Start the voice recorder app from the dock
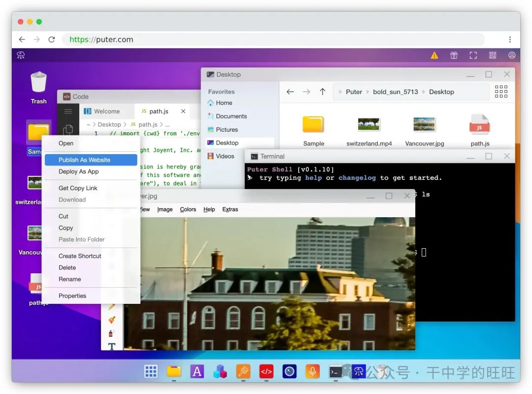The width and height of the screenshot is (532, 394). [x=312, y=371]
